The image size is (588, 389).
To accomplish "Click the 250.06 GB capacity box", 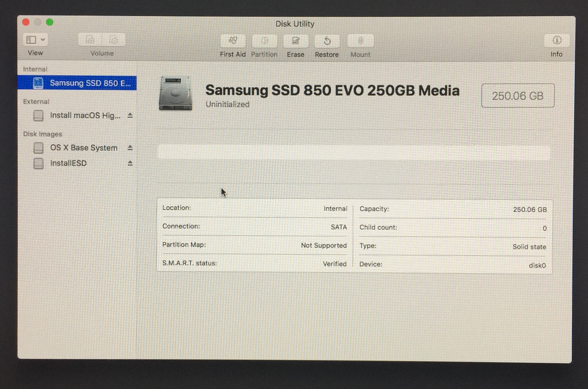I will [518, 96].
